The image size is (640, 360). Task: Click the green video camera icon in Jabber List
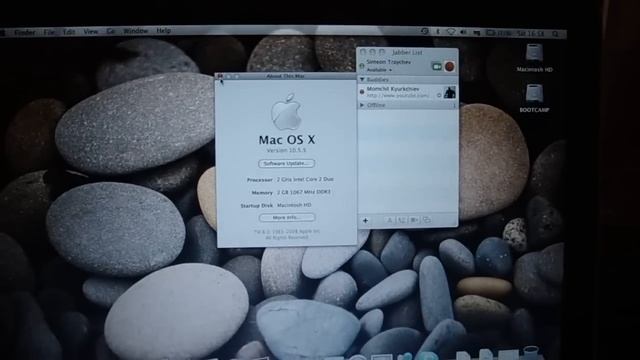point(437,66)
